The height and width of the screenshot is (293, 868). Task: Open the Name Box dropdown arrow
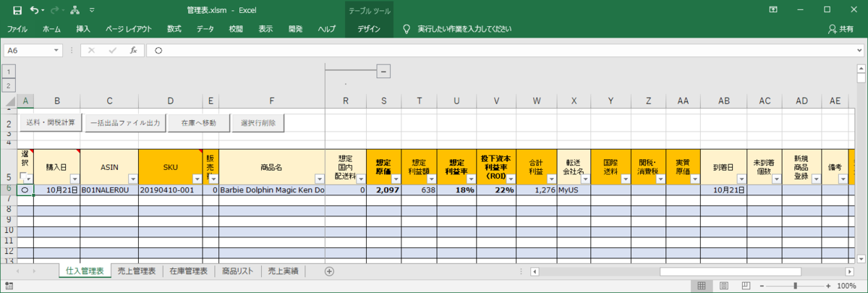tap(57, 51)
